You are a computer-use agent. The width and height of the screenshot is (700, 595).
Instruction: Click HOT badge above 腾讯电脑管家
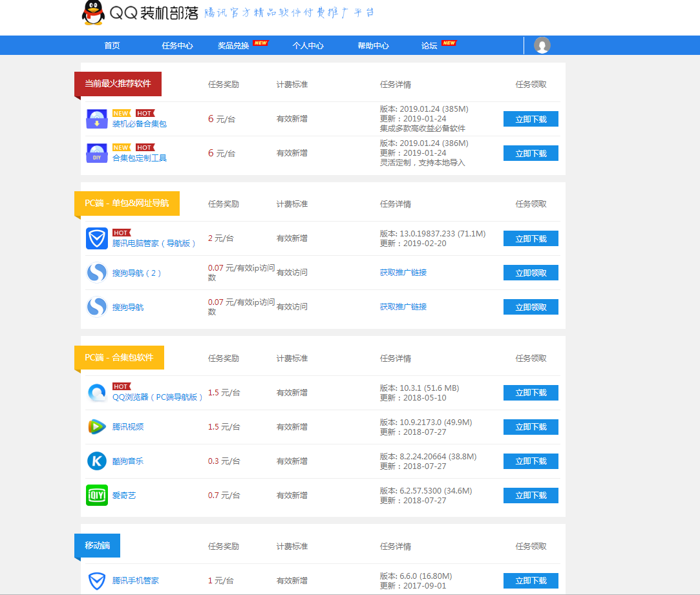coord(122,233)
